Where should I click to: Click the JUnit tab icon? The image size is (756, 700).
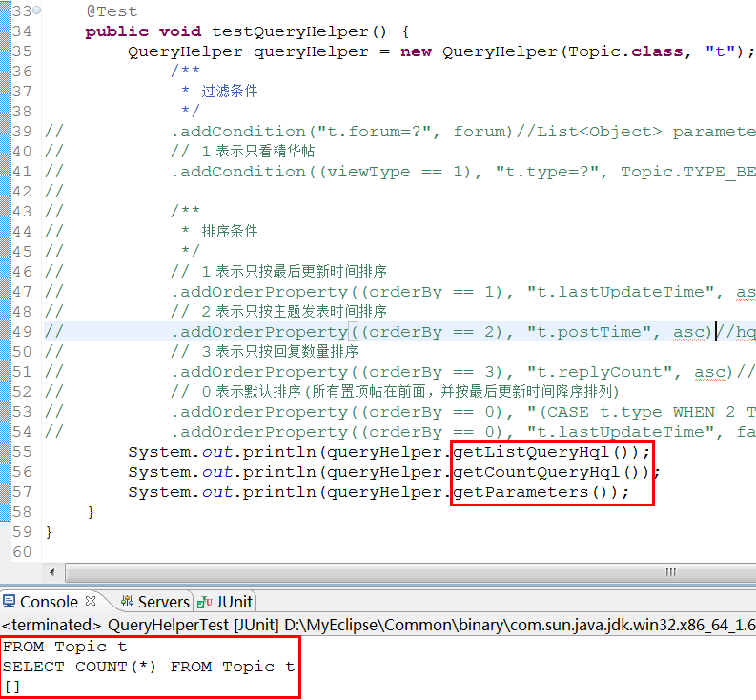click(x=205, y=602)
